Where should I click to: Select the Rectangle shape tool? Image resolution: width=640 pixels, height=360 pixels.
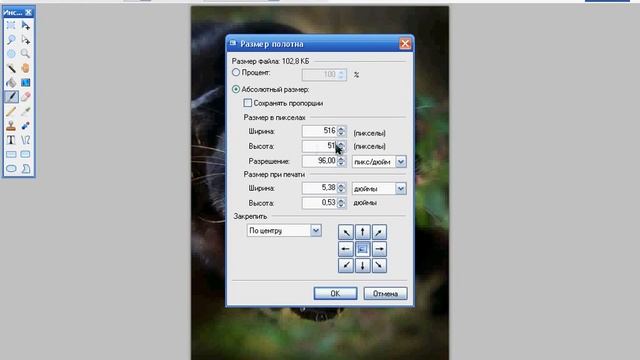[11, 154]
